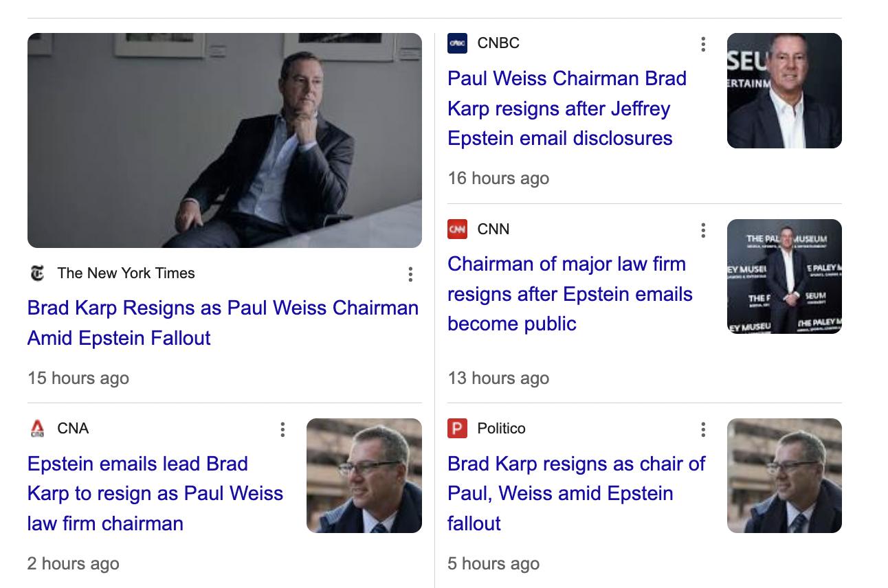Screen dimensions: 888x588
Task: Click the CNBC article thumbnail image
Action: (784, 91)
